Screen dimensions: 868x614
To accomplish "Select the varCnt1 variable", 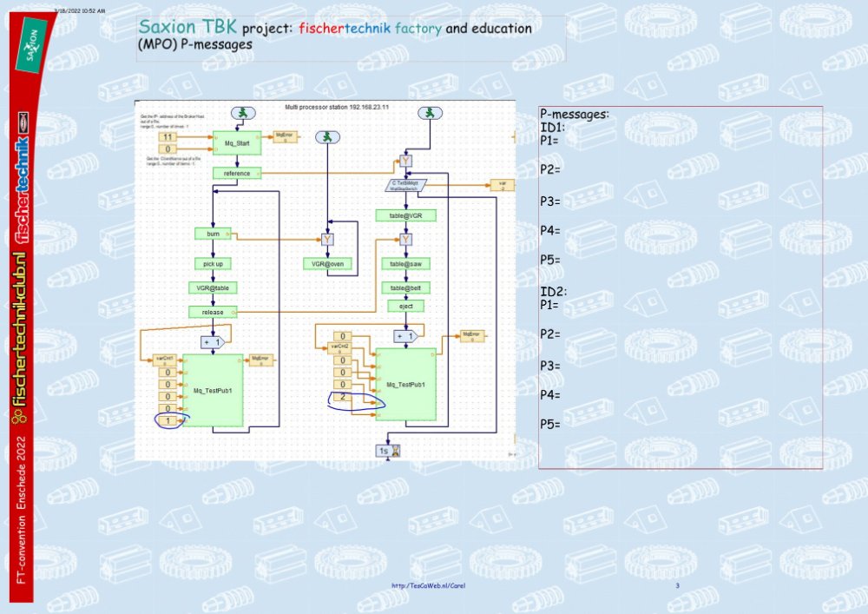I will [x=165, y=360].
